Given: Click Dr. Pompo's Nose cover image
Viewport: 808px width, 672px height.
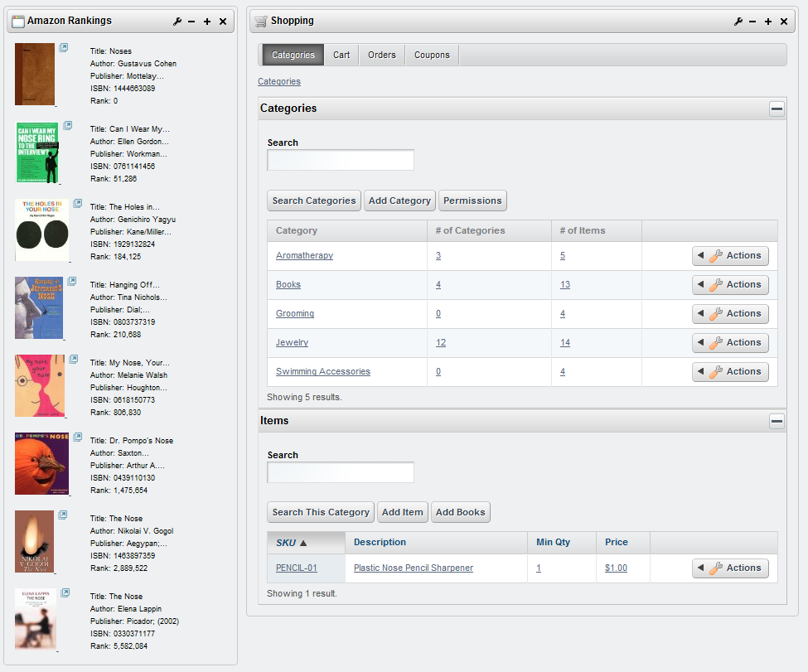Looking at the screenshot, I should (x=41, y=464).
